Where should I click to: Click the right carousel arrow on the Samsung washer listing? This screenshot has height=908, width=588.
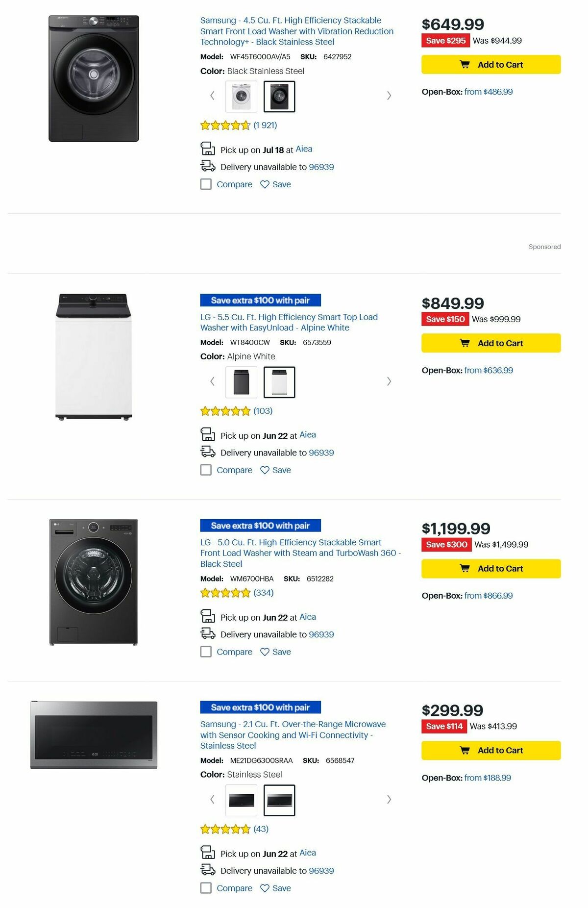(389, 96)
